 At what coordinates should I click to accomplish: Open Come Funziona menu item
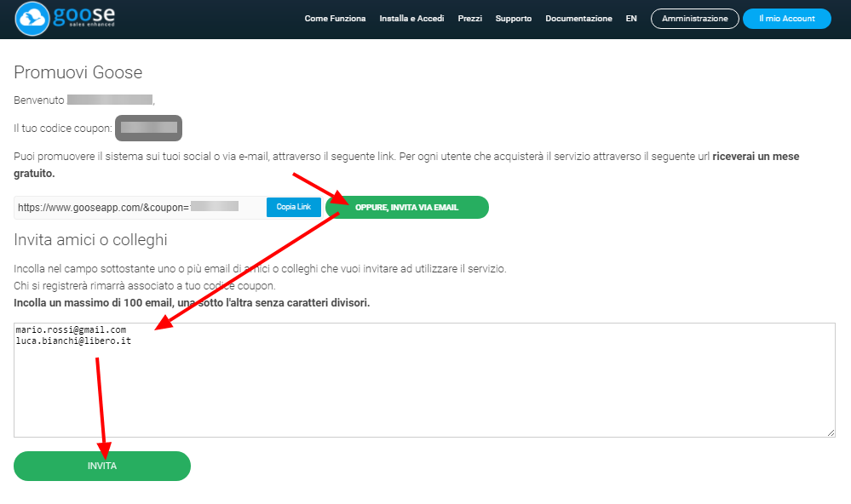pyautogui.click(x=335, y=19)
